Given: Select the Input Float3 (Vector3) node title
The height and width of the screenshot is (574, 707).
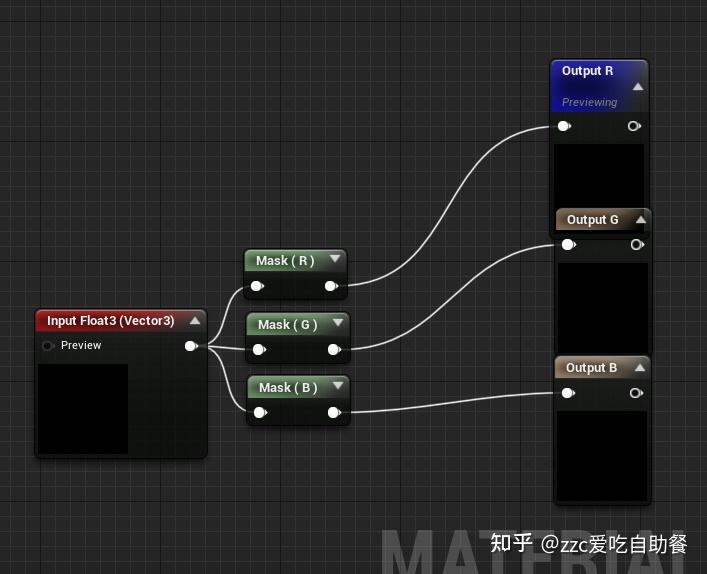Looking at the screenshot, I should point(110,321).
